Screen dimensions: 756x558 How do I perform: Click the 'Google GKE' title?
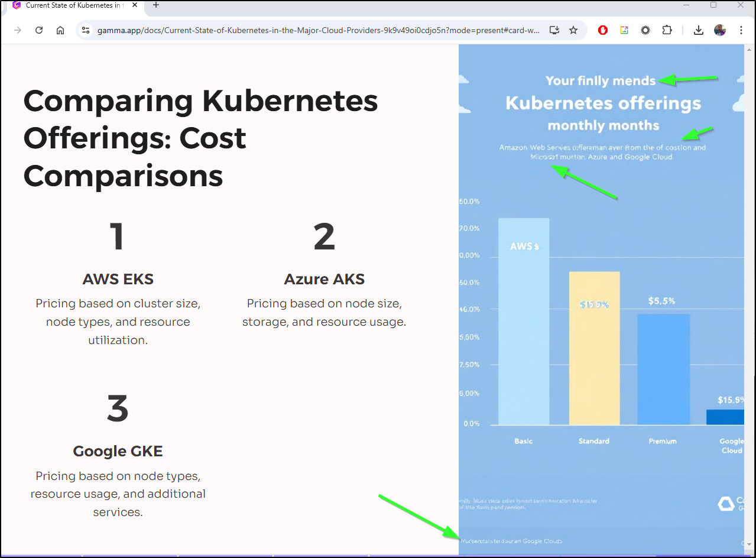118,452
